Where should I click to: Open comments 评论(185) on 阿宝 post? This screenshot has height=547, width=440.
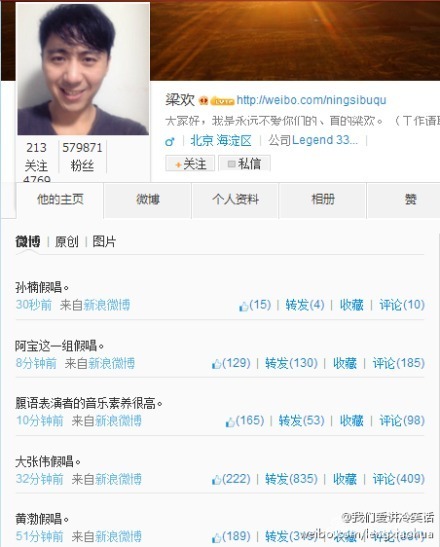(398, 363)
